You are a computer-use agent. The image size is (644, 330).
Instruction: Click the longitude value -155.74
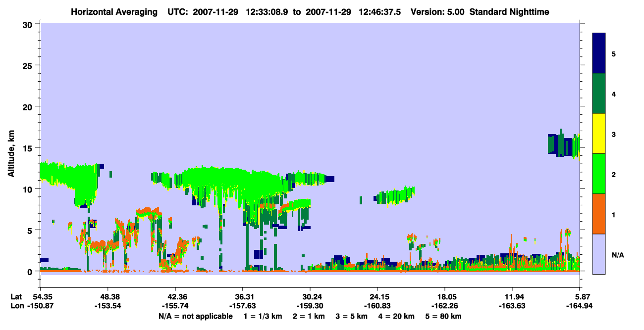(175, 306)
